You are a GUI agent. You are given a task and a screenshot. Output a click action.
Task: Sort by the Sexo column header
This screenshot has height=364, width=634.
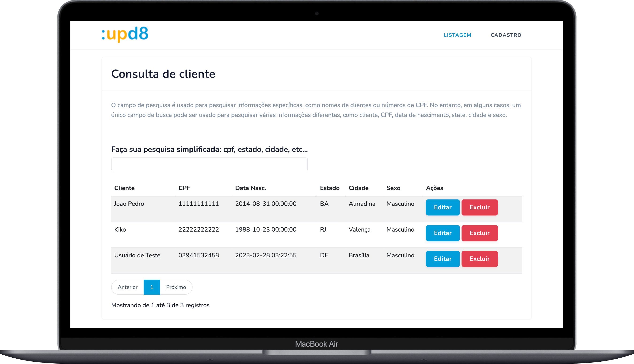pos(393,188)
